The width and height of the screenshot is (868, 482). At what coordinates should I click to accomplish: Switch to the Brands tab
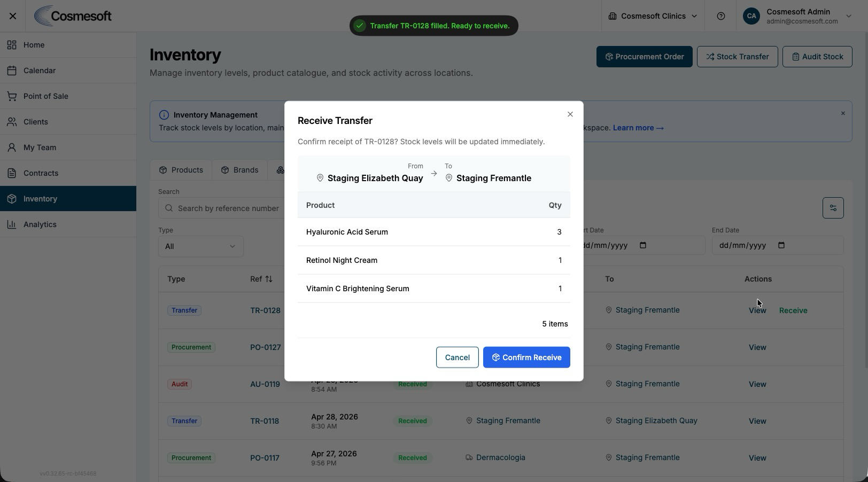239,170
